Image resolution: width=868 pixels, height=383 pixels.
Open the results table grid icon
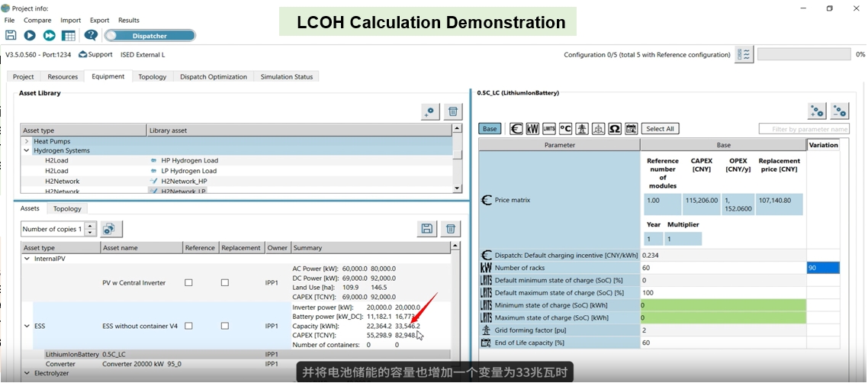tap(69, 35)
